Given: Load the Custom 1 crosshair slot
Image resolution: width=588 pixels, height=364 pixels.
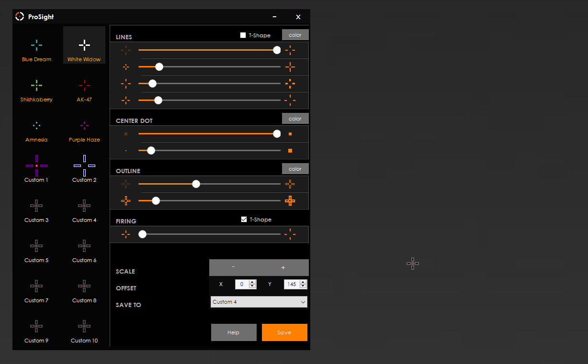Looking at the screenshot, I should click(x=36, y=169).
